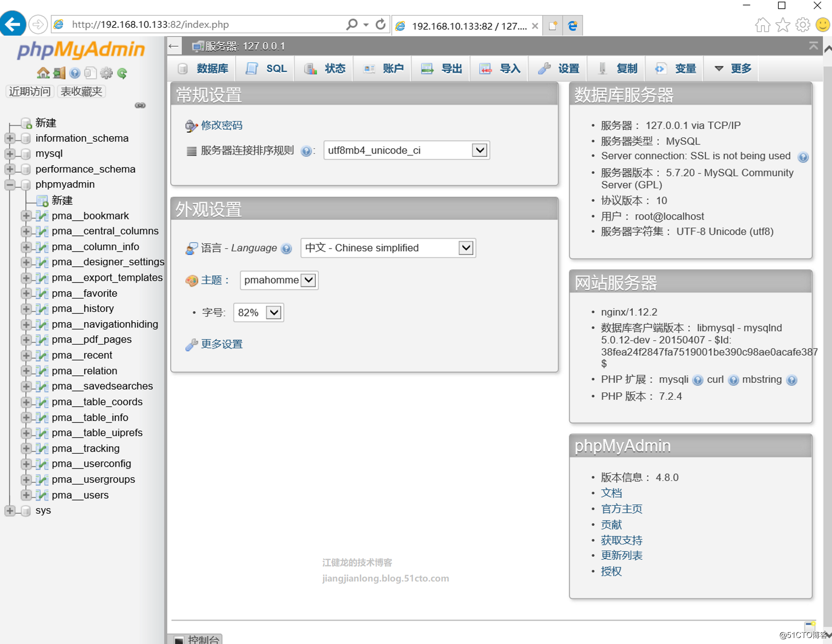This screenshot has height=644, width=832.
Task: Expand pma__central_columns table node
Action: point(26,231)
